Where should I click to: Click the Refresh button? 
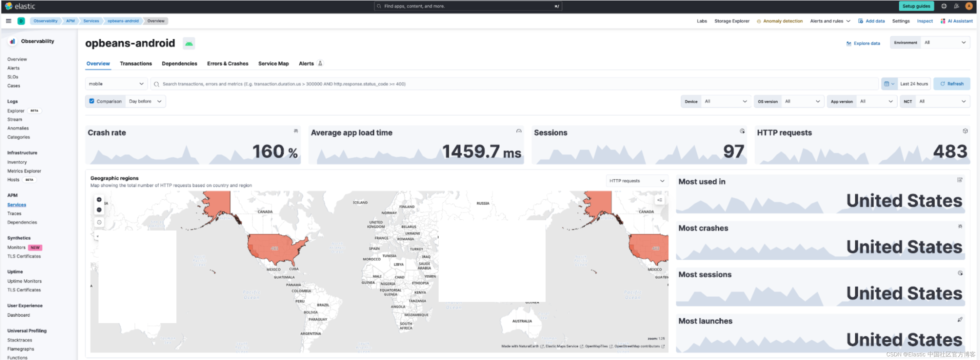(x=952, y=83)
